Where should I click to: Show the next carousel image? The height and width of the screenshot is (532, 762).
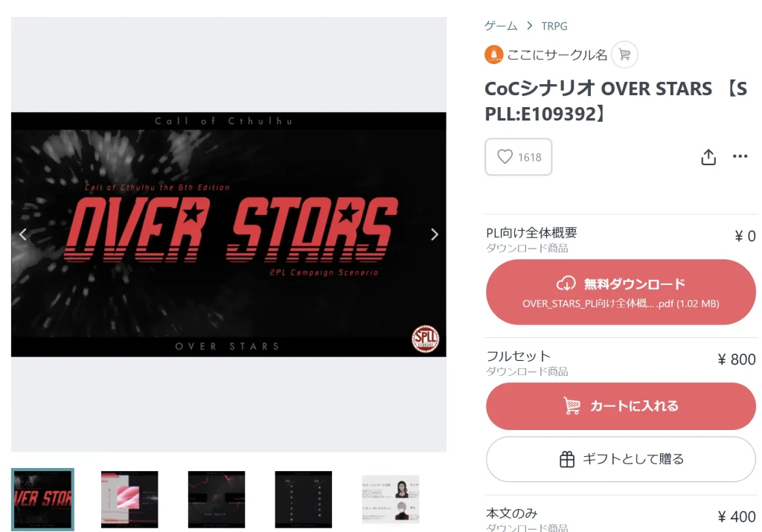(435, 234)
